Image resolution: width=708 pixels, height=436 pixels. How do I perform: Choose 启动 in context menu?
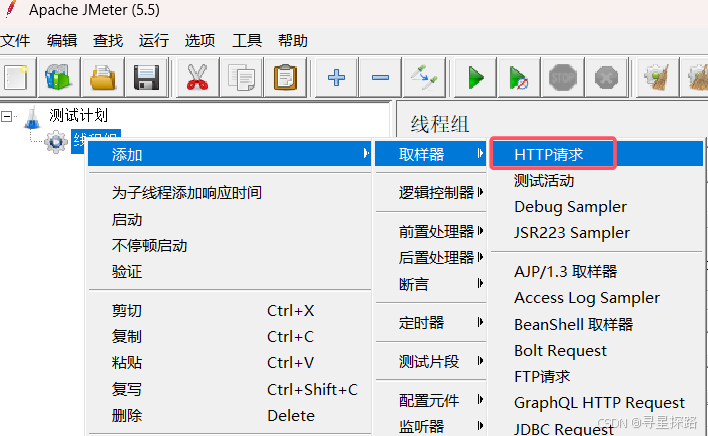click(x=229, y=220)
